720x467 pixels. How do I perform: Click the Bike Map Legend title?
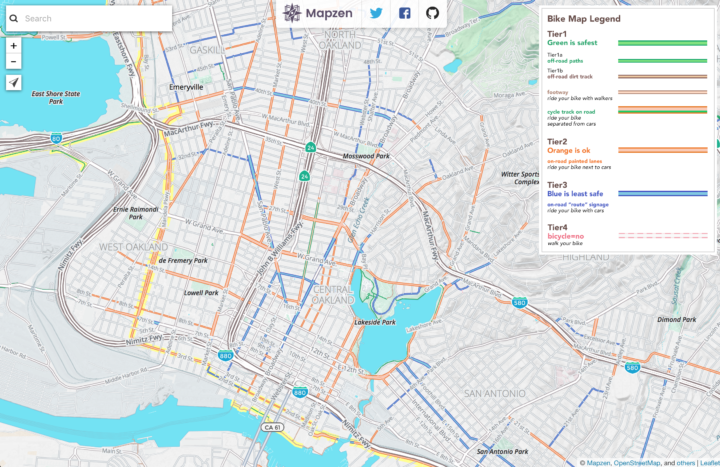(x=584, y=19)
